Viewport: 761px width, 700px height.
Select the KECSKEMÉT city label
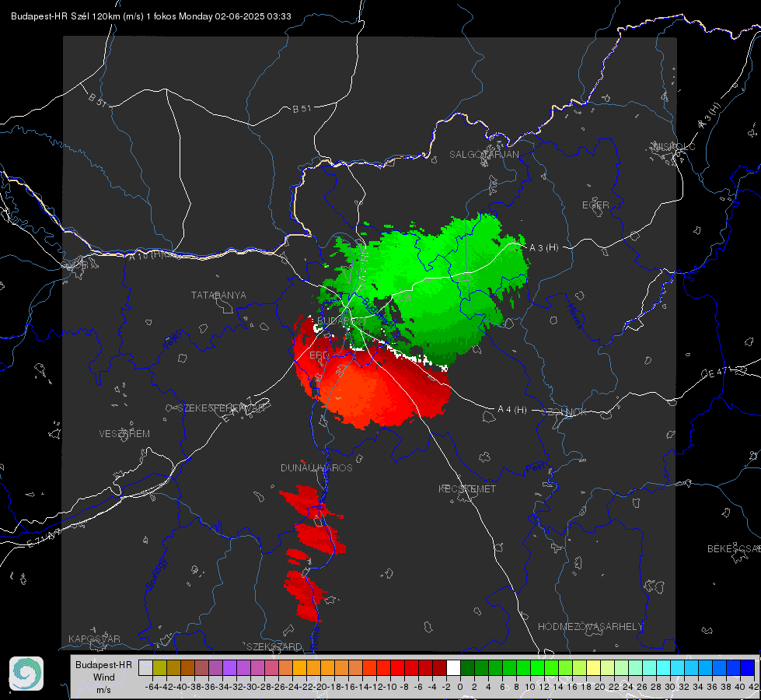467,488
